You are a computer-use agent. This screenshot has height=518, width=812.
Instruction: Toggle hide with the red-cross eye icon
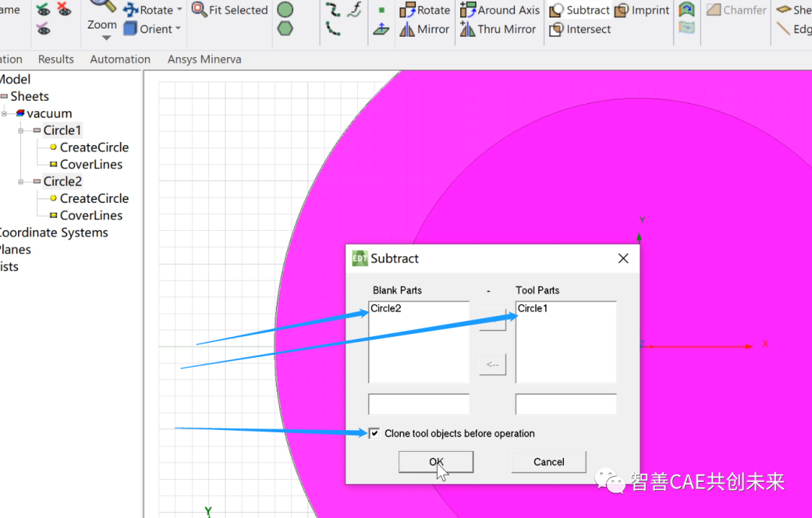(64, 10)
